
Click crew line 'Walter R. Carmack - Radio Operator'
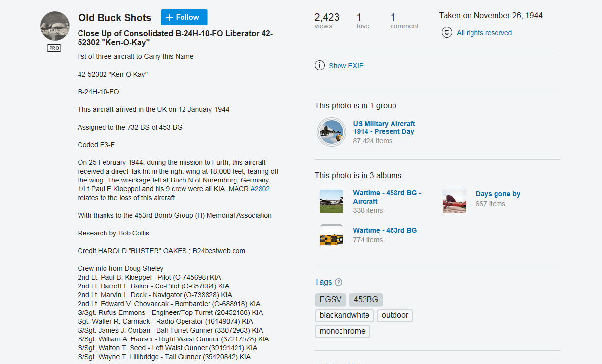[164, 321]
